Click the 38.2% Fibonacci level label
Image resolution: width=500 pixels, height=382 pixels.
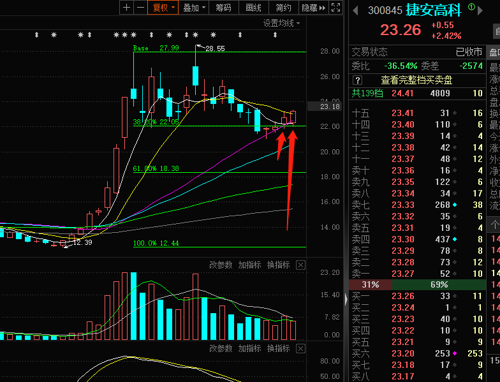156,122
